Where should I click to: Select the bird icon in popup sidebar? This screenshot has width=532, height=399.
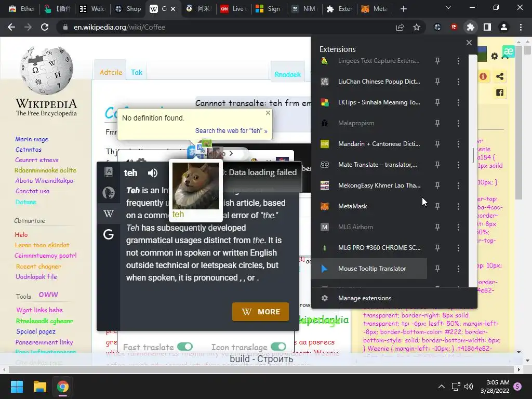pyautogui.click(x=109, y=193)
